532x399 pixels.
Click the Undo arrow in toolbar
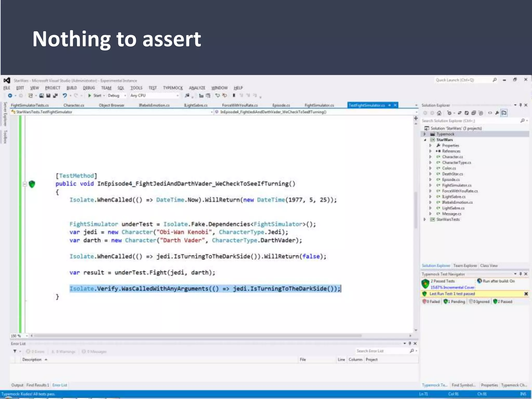pyautogui.click(x=64, y=96)
